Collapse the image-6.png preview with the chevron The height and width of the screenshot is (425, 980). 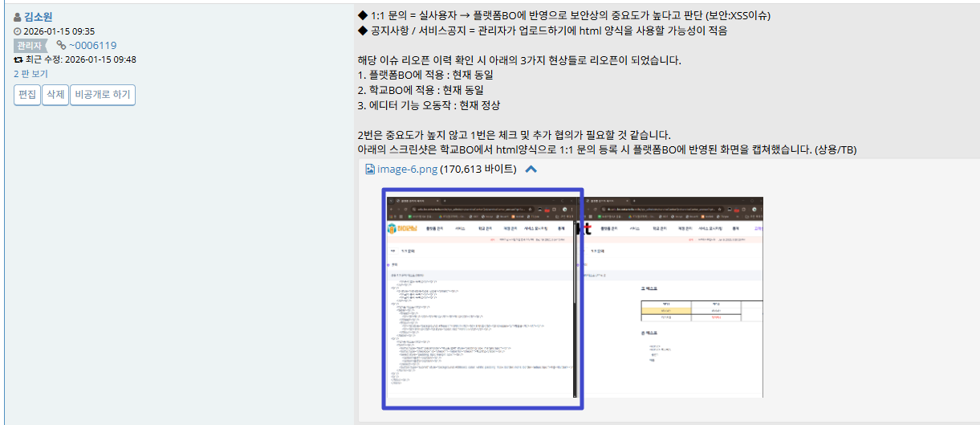pyautogui.click(x=531, y=170)
